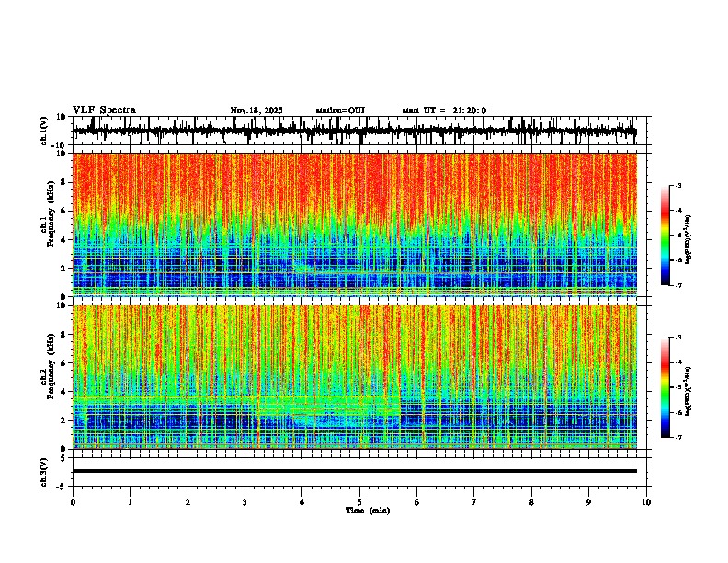
Task: Click the "4" kHz tick on ch.2 spectrogram
Action: tap(63, 392)
